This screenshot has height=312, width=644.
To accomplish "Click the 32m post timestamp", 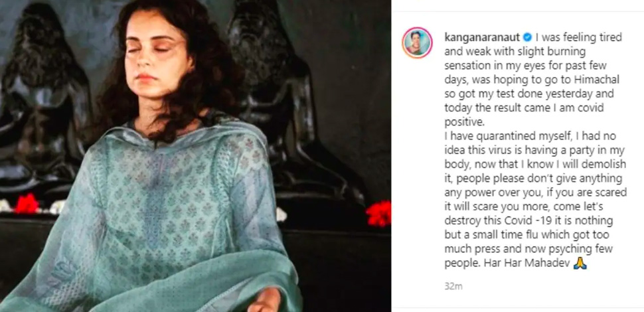I will click(453, 287).
